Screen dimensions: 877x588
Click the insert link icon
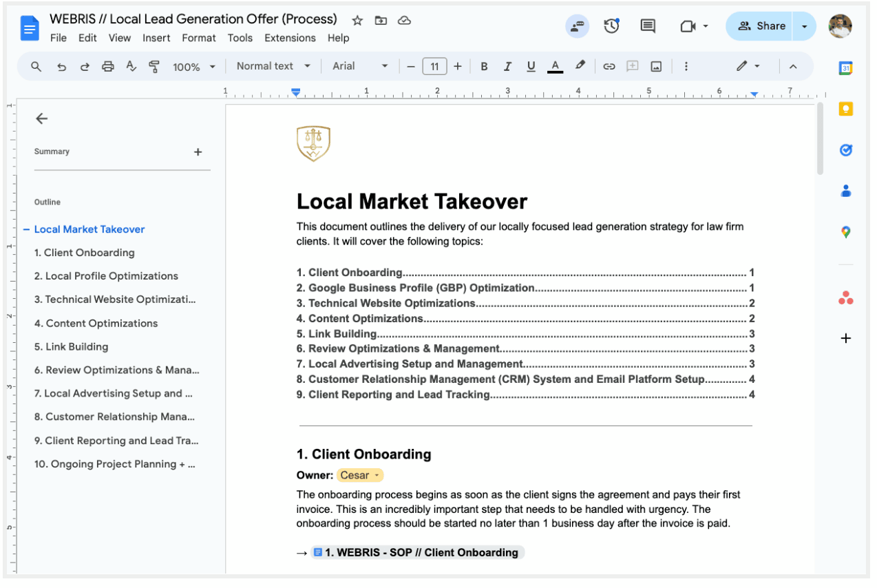point(609,67)
